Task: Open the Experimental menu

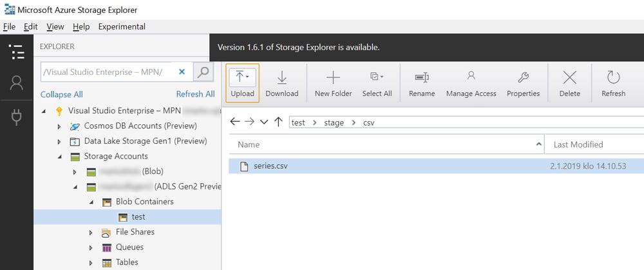Action: point(122,26)
